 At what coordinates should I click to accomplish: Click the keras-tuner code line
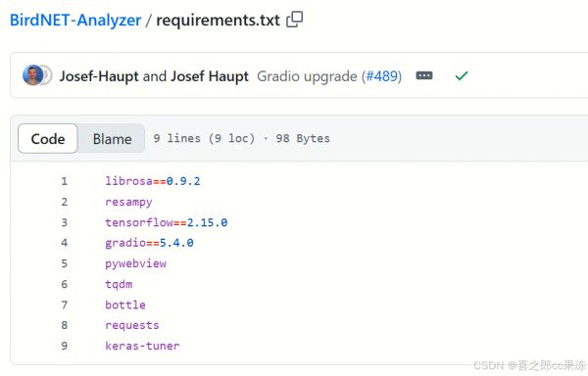click(142, 346)
